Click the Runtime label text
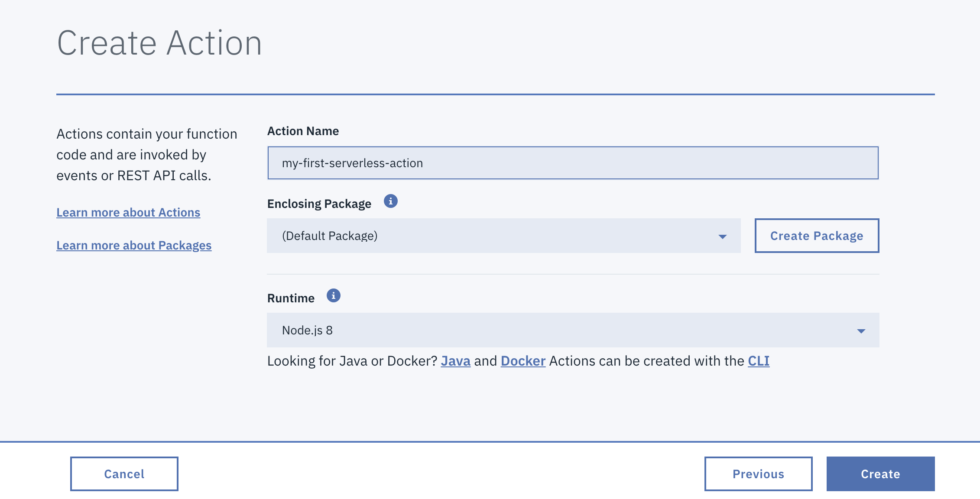 click(x=291, y=298)
